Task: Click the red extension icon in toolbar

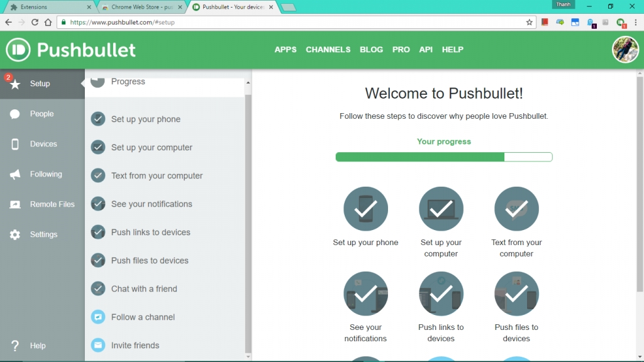Action: click(x=545, y=22)
